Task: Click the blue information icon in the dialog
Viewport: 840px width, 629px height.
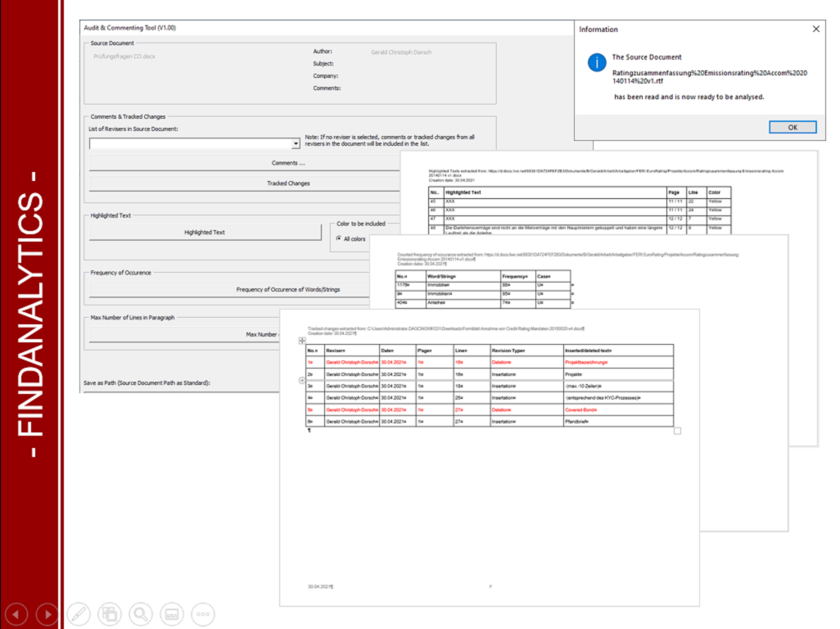Action: tap(598, 61)
